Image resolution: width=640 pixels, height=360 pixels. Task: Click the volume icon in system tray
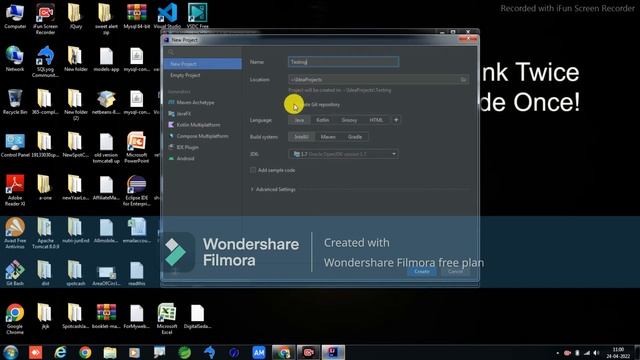(x=596, y=353)
